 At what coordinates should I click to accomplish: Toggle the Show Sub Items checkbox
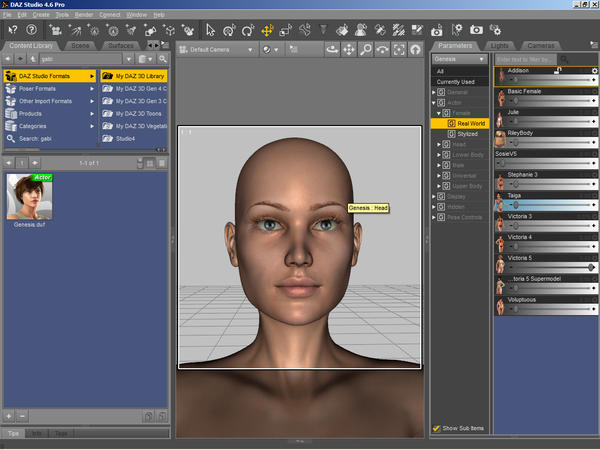[436, 428]
